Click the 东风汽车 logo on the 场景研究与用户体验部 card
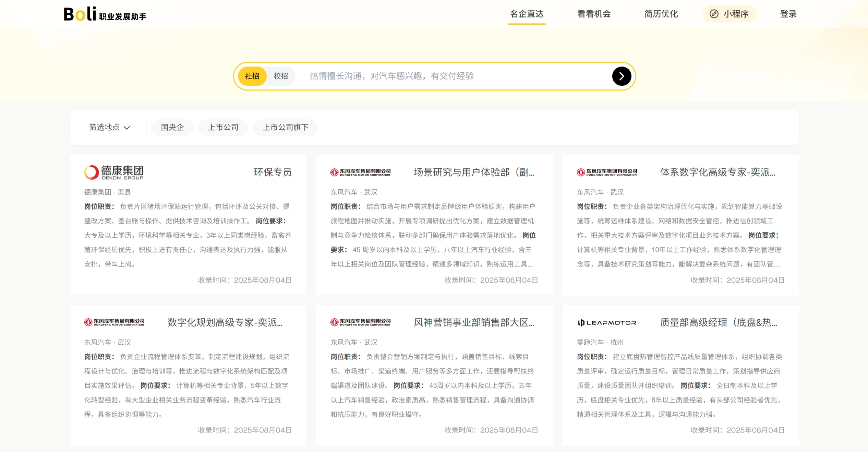The height and width of the screenshot is (452, 868). point(360,172)
